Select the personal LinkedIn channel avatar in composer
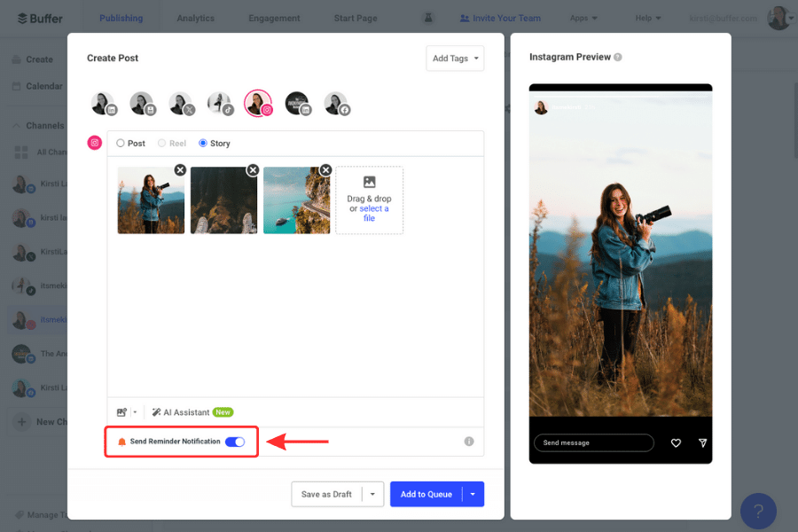The width and height of the screenshot is (798, 532). click(104, 104)
